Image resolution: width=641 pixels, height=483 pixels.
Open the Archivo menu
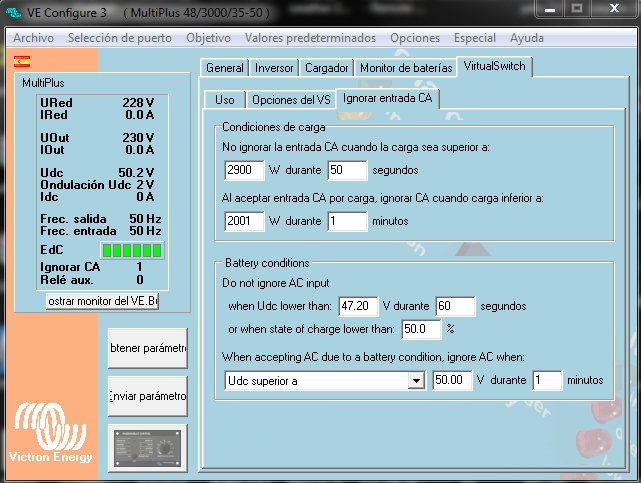pos(34,38)
